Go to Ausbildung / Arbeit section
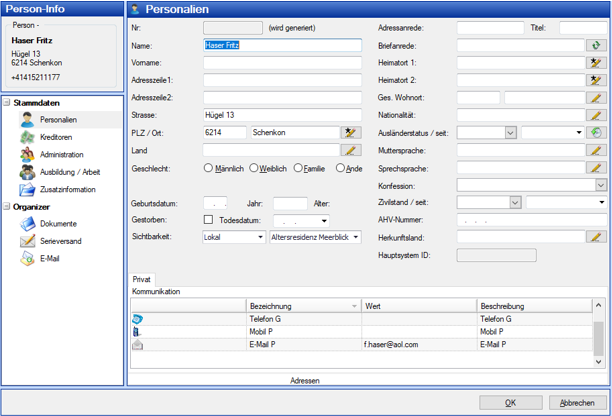The image size is (612, 416). pyautogui.click(x=69, y=172)
